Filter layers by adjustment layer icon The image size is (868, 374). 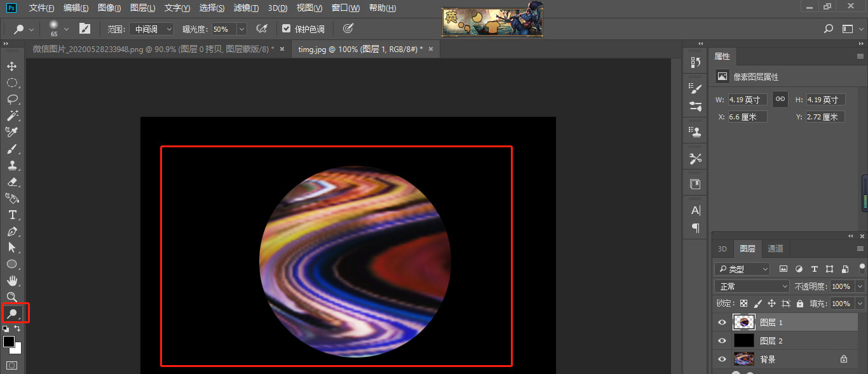[799, 269]
